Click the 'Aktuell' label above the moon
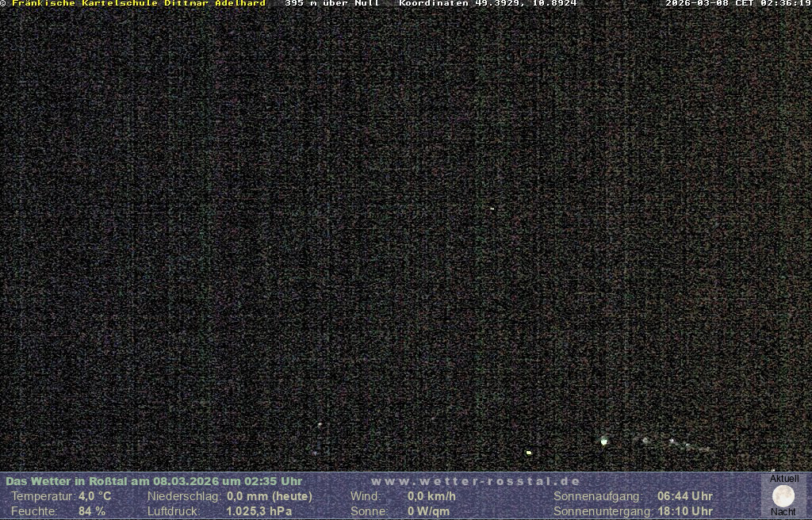The height and width of the screenshot is (520, 812). click(x=784, y=479)
